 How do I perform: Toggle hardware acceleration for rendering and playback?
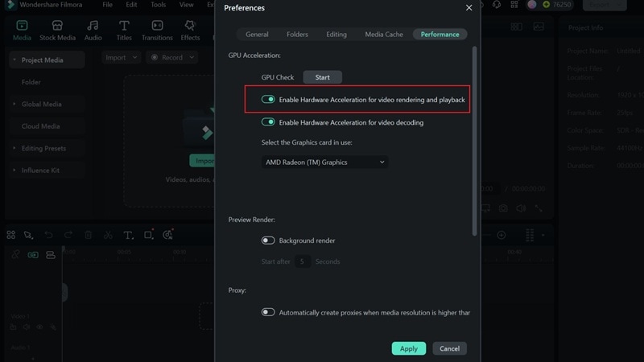(x=268, y=99)
